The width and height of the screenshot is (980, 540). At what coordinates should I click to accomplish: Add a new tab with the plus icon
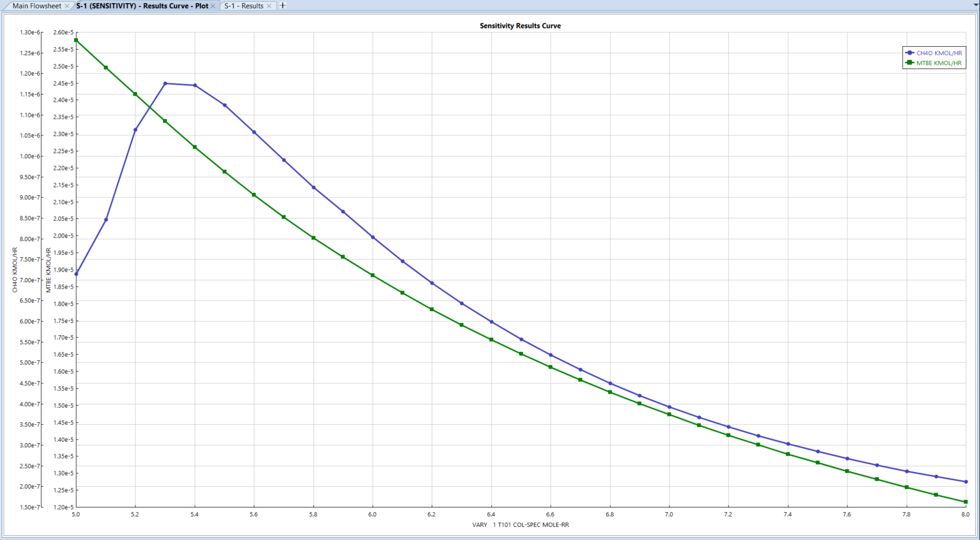tap(283, 5)
